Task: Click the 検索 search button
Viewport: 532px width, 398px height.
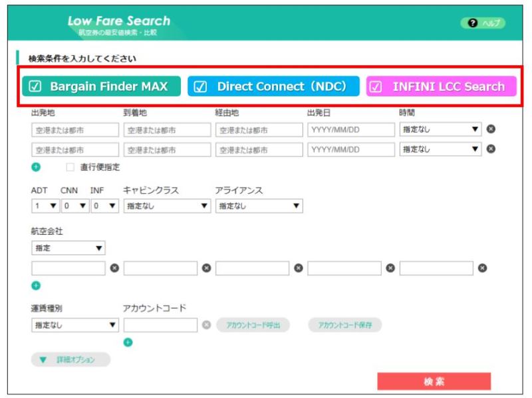Action: (434, 382)
